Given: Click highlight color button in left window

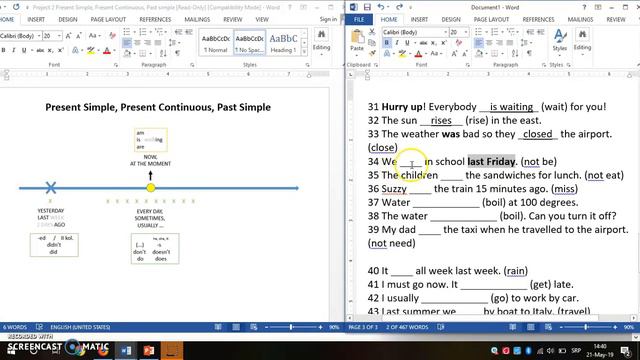Looking at the screenshot, I should [91, 50].
